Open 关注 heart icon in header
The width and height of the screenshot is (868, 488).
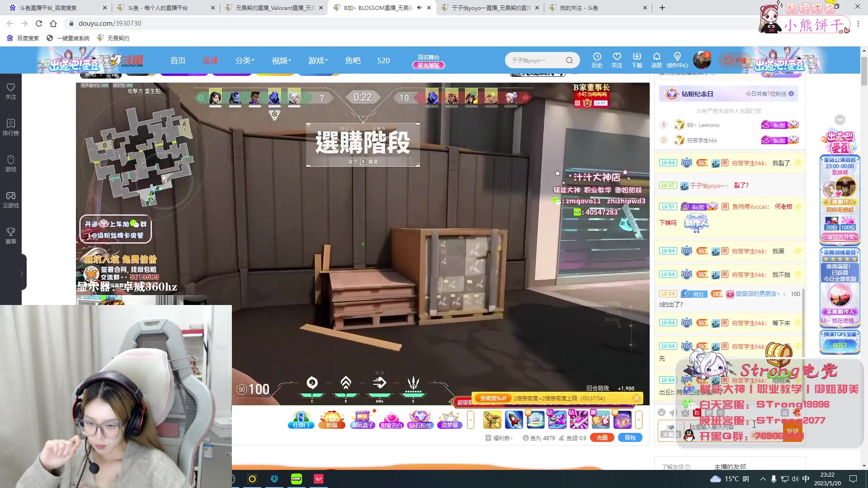[617, 60]
